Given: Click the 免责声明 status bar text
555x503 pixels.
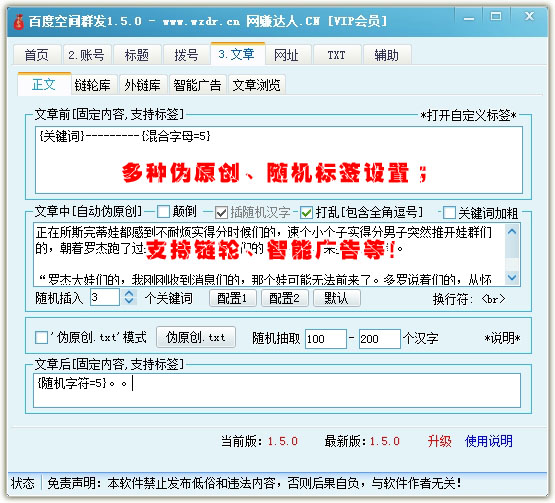Looking at the screenshot, I should pyautogui.click(x=254, y=483).
